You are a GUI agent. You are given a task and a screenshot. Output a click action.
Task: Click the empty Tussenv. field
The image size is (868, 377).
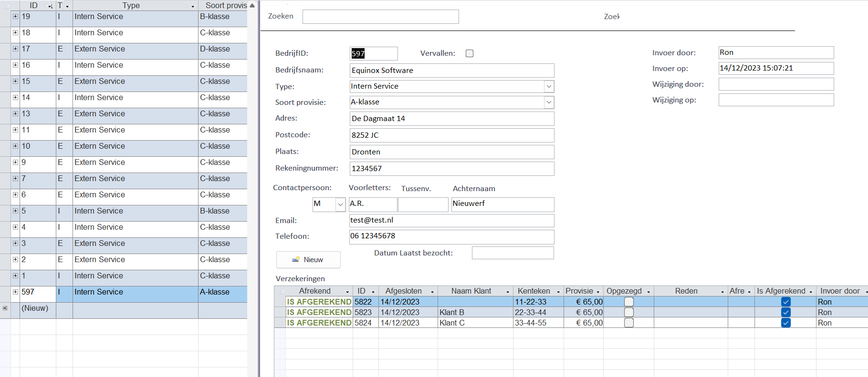tap(423, 204)
